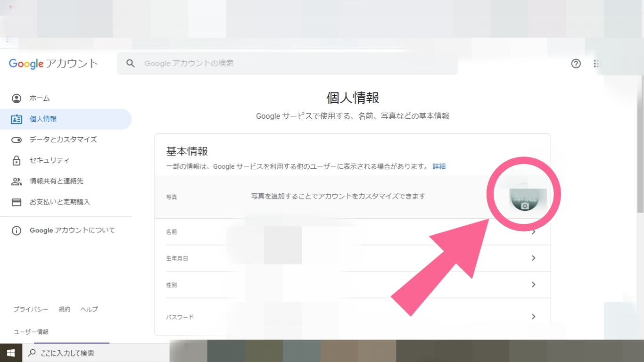Click the 生年月日 label
The height and width of the screenshot is (362, 644).
point(177,259)
